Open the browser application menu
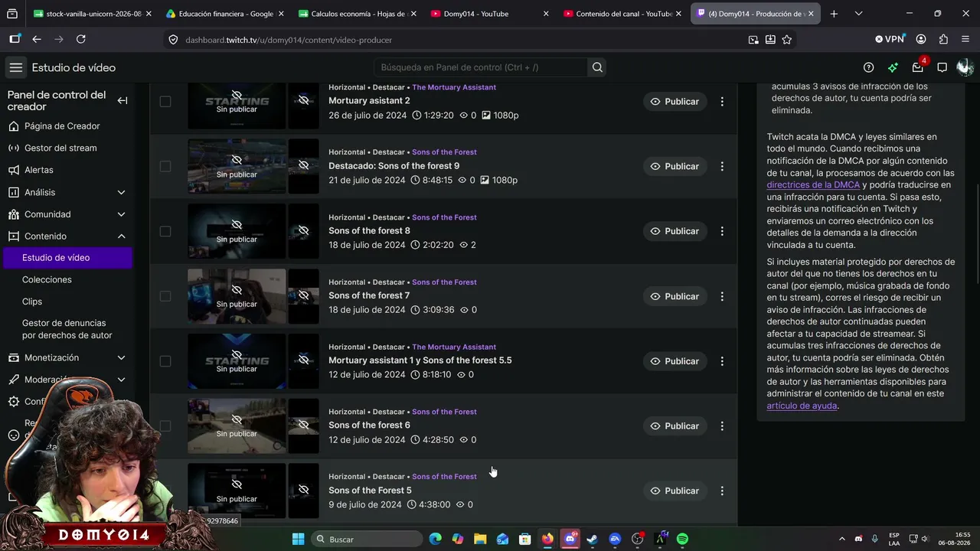Screen dimensions: 980x551 click(x=965, y=39)
